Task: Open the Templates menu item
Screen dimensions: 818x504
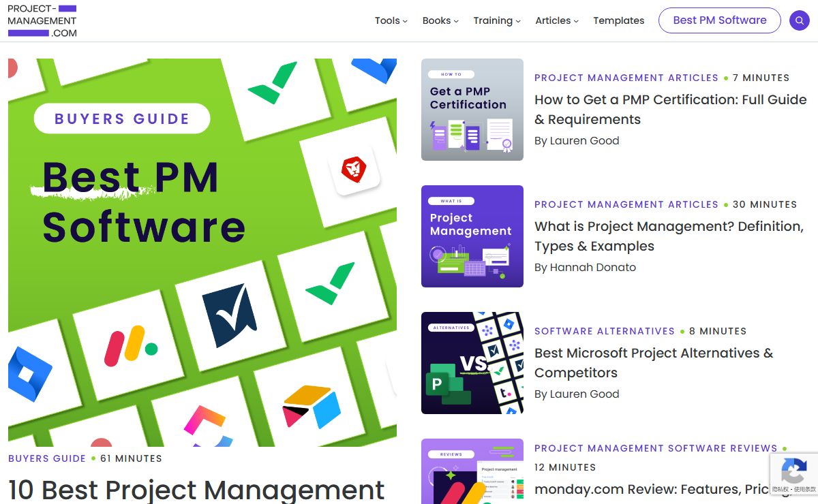Action: 618,20
